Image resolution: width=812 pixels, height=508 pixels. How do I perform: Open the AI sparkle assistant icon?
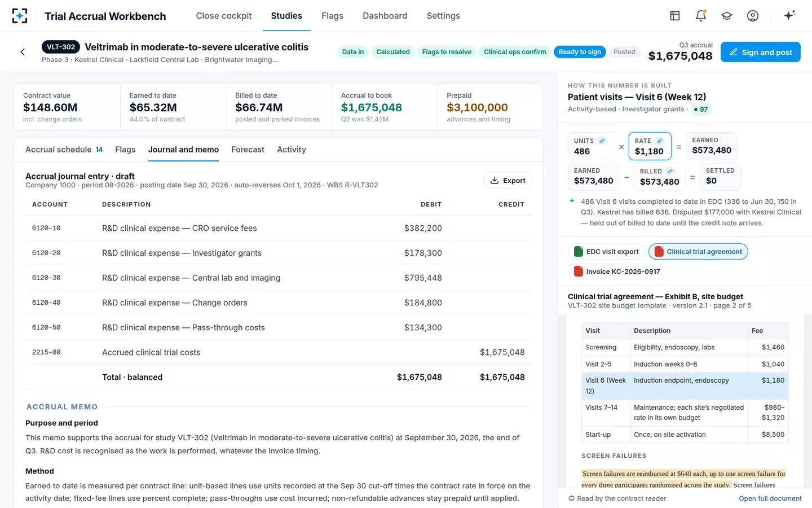coord(789,15)
